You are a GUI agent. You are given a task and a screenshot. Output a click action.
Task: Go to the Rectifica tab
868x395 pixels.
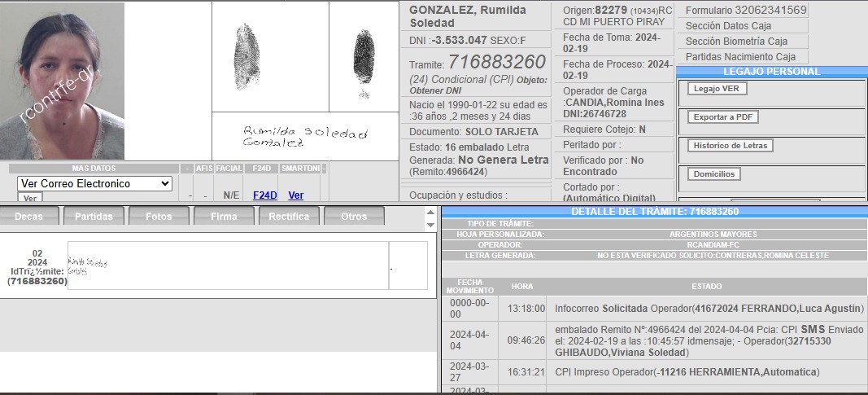(x=289, y=217)
